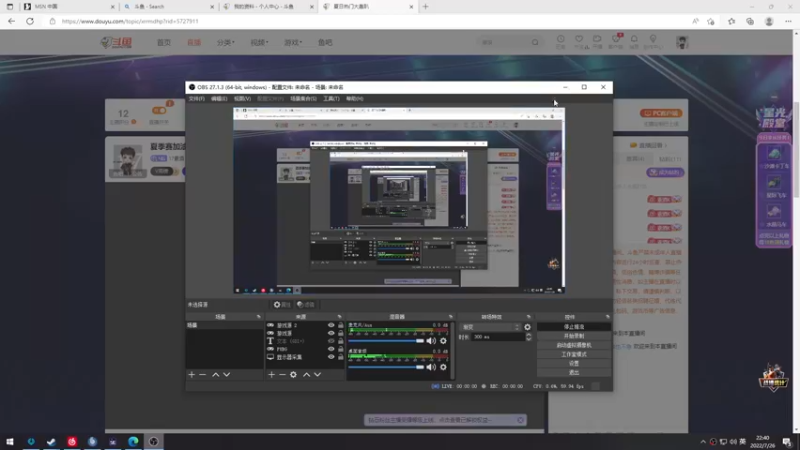Open the Douyu history clock icon

[561, 39]
